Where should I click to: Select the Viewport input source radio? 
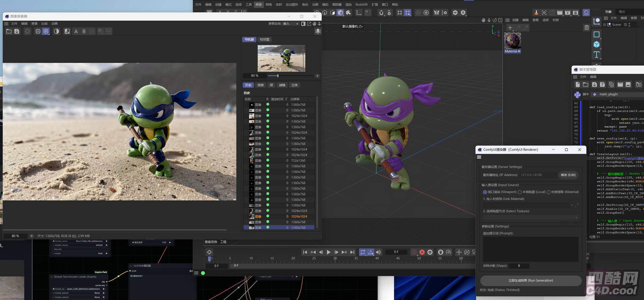[x=485, y=192]
